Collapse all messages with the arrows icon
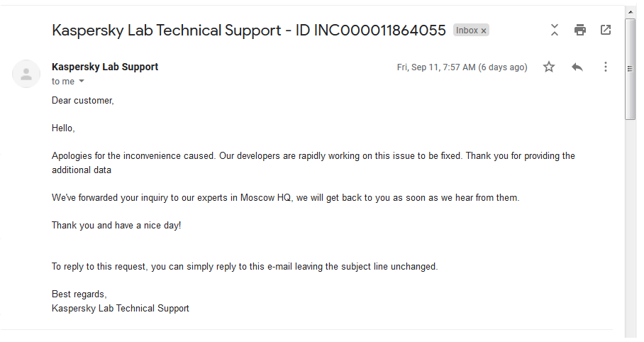This screenshot has width=644, height=342. click(555, 30)
